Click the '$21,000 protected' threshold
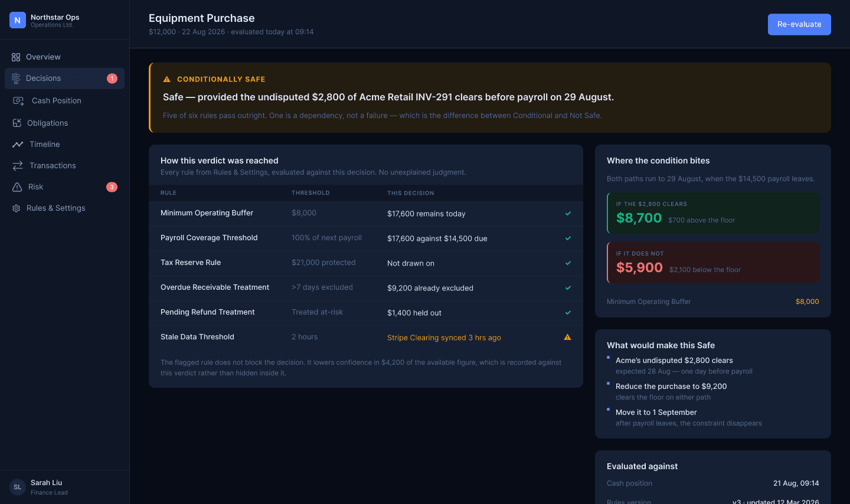The height and width of the screenshot is (504, 850). (x=323, y=263)
